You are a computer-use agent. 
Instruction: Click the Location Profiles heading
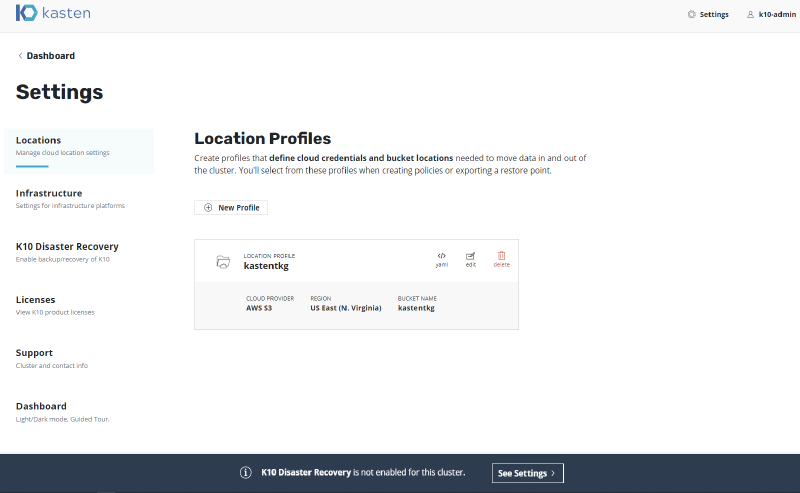(x=263, y=138)
